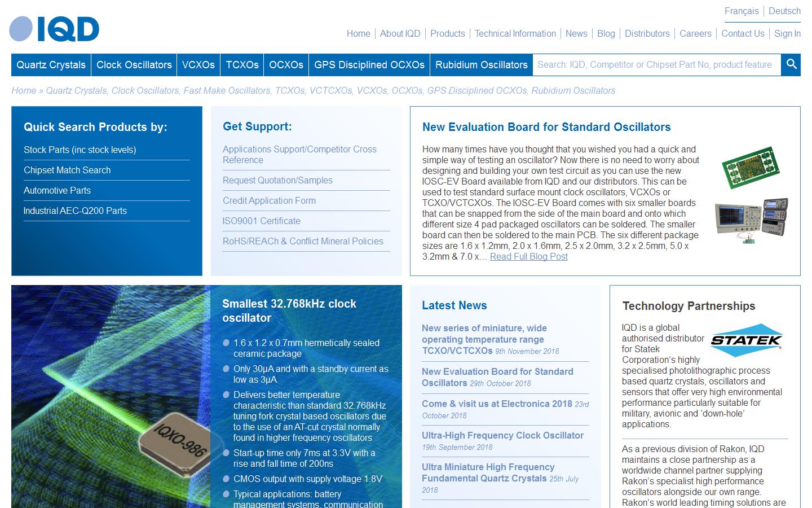Click the STATEK partner logo

pyautogui.click(x=746, y=340)
